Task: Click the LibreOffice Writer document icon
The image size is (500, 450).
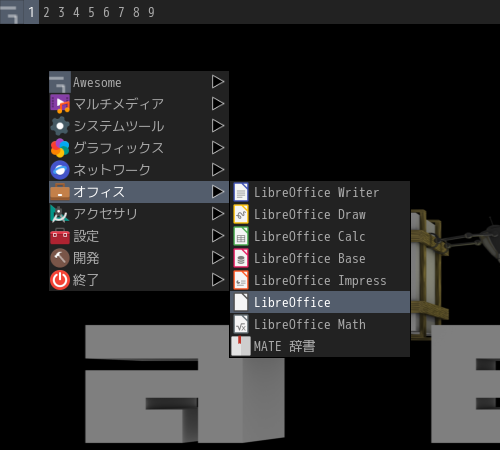Action: [x=241, y=192]
